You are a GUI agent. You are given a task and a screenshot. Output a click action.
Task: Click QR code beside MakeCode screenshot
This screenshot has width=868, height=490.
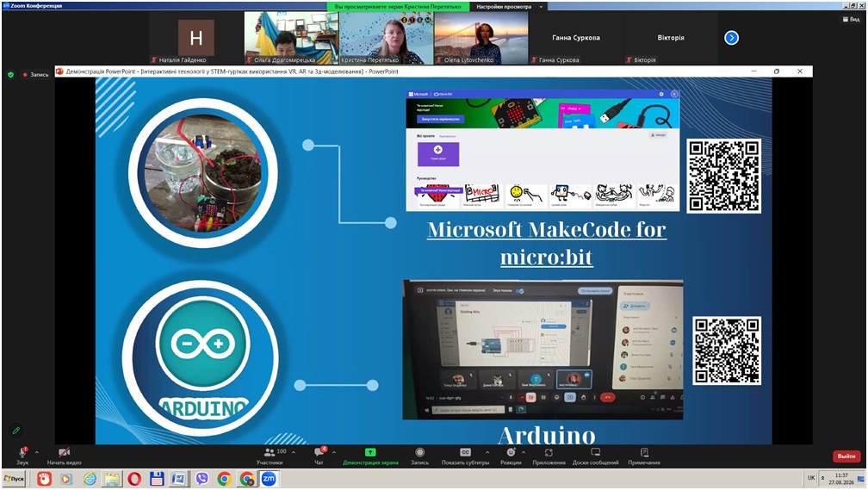point(723,176)
